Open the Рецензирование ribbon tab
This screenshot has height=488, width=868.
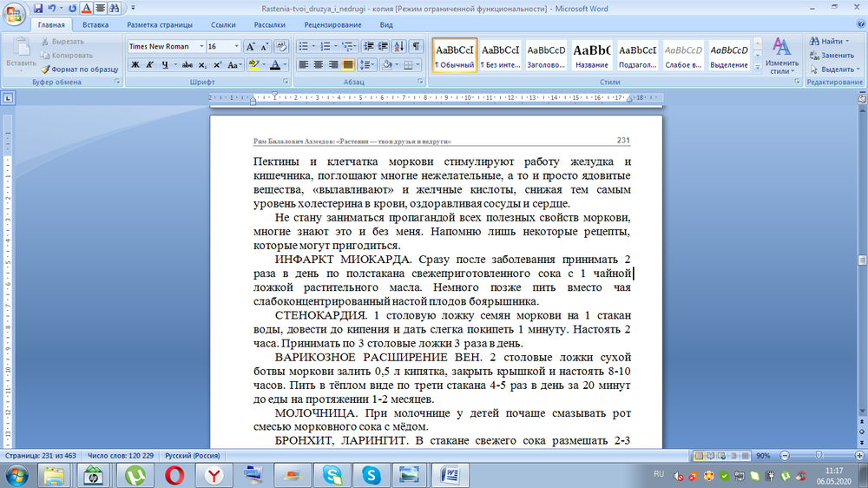(332, 25)
